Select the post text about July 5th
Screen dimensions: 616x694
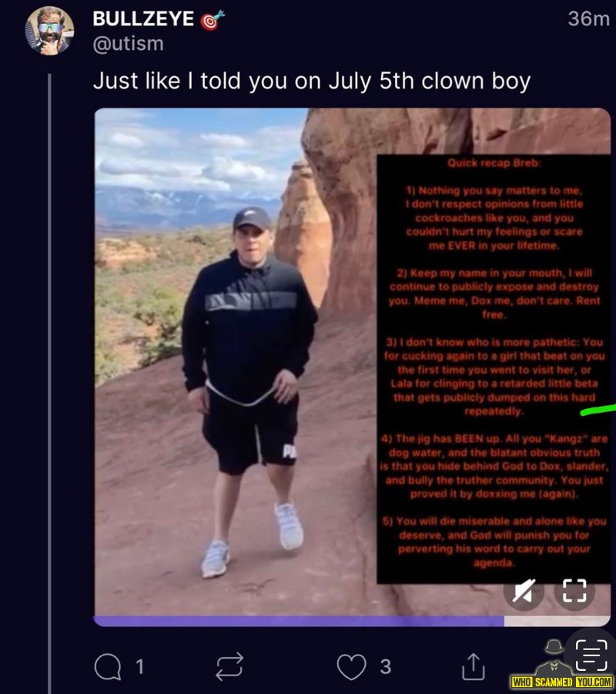[312, 82]
